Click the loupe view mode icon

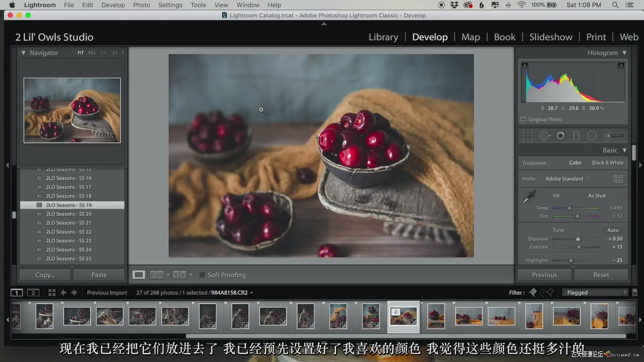pos(139,275)
